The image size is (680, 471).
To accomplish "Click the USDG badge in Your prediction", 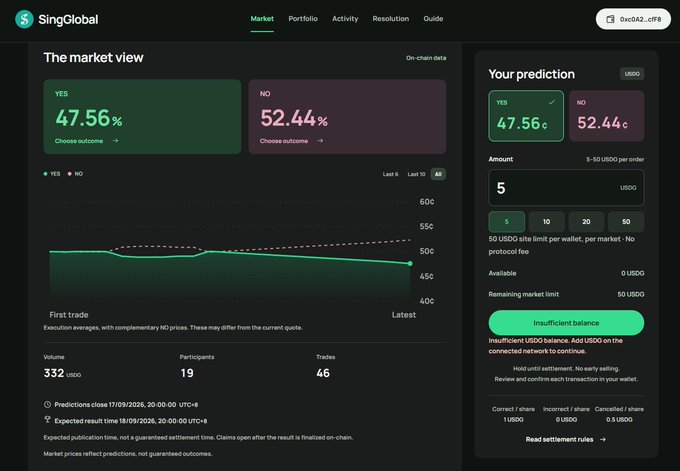I will (632, 74).
